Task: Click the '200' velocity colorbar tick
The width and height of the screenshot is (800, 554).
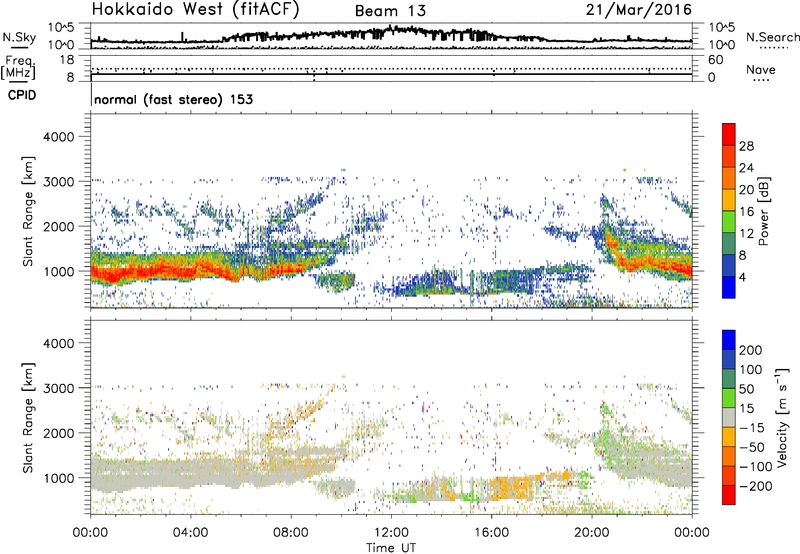Action: coord(751,350)
